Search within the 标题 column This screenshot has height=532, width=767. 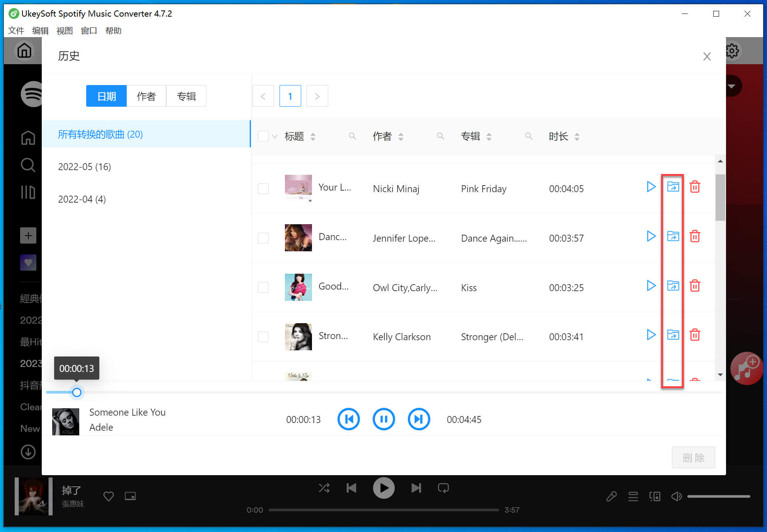click(x=352, y=136)
